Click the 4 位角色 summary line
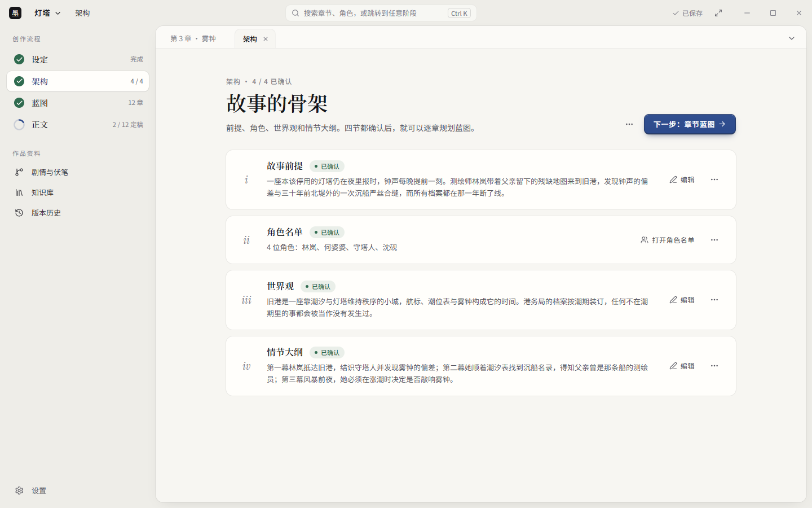 coord(332,247)
